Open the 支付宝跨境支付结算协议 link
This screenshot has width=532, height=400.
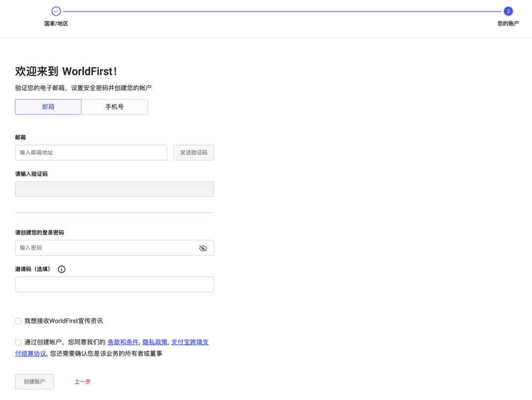point(190,342)
